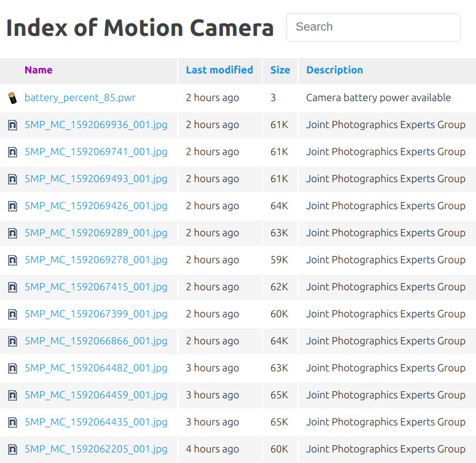Click image file icon for 5MP_MC_1592069741_001.jpg
Viewport: 476px width, 463px height.
point(12,152)
